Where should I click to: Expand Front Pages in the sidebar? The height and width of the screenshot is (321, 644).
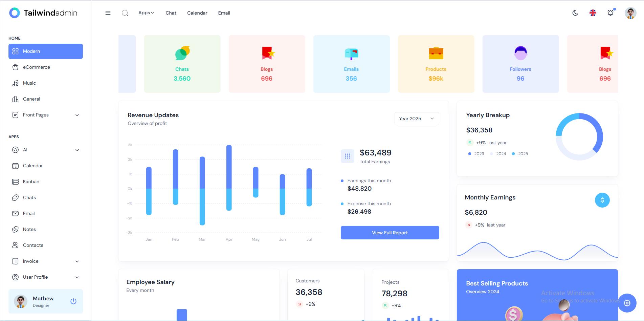click(x=46, y=115)
